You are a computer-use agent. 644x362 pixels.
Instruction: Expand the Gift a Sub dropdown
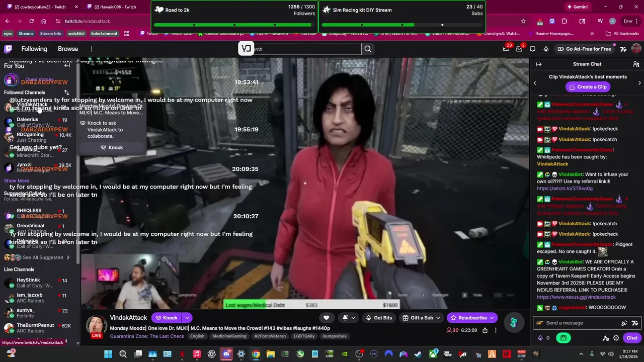pyautogui.click(x=438, y=318)
